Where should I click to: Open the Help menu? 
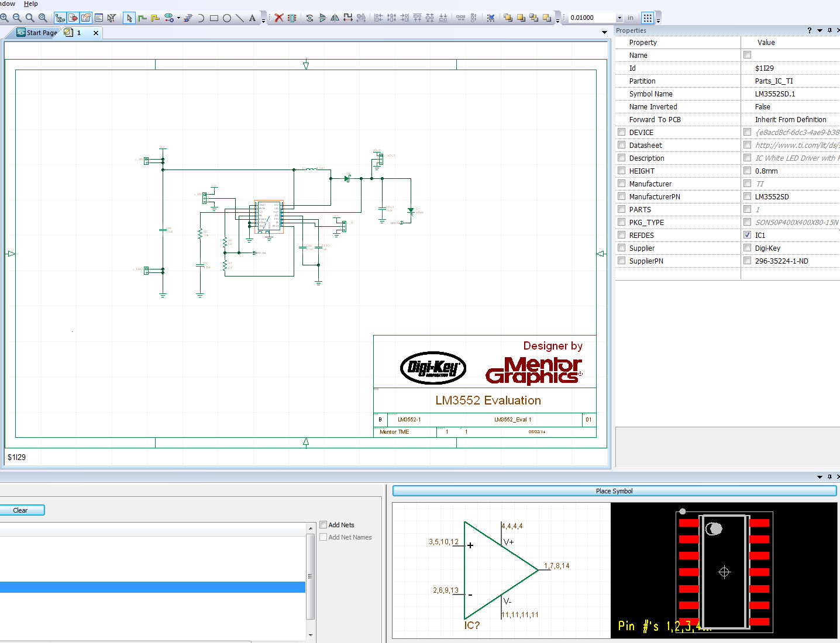coord(31,4)
